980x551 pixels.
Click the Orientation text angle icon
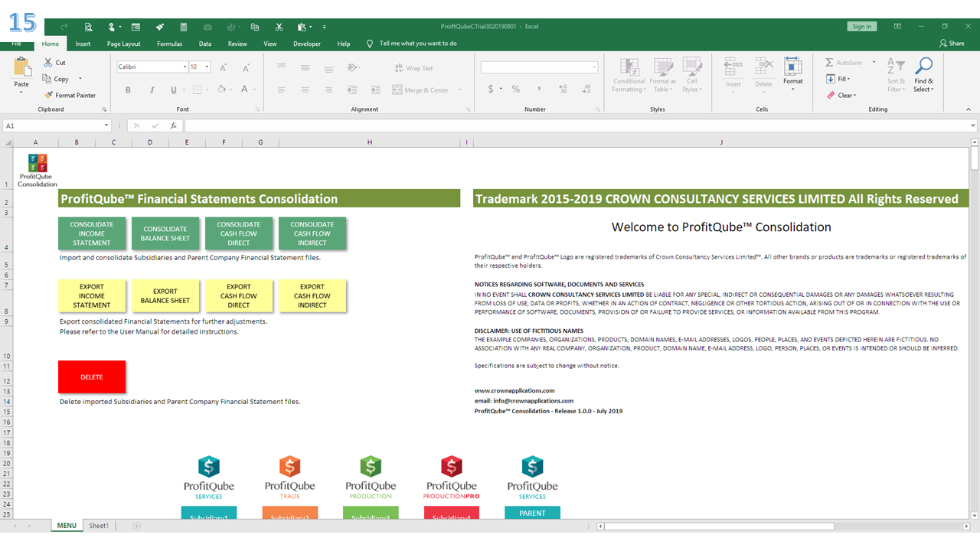[x=353, y=67]
